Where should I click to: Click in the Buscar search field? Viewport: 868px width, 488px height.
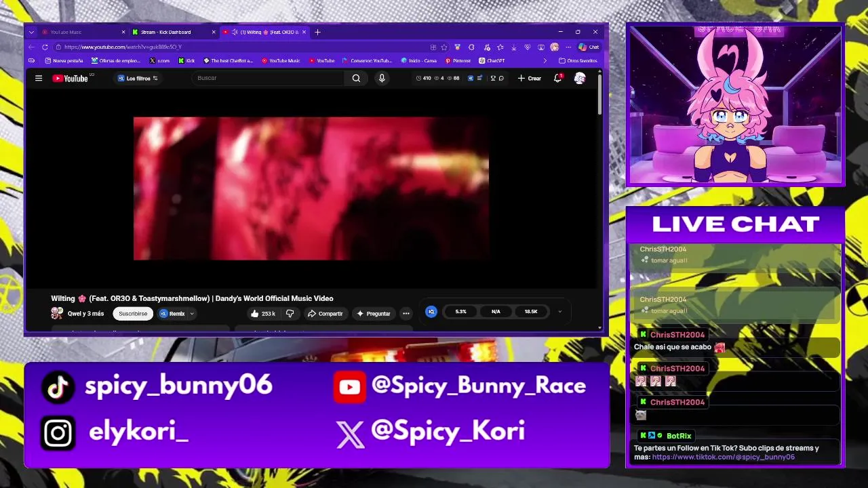click(268, 78)
